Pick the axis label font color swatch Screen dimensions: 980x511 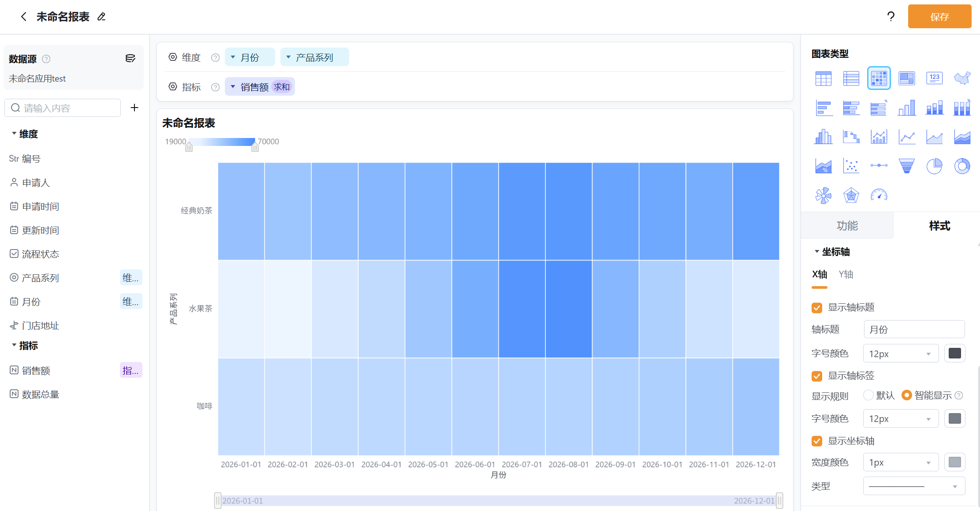pyautogui.click(x=954, y=419)
